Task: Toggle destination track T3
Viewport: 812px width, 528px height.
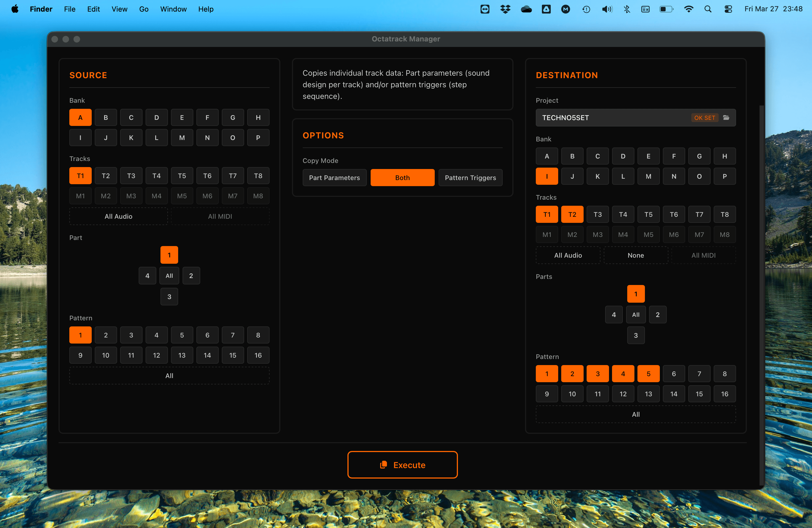Action: [x=597, y=215]
